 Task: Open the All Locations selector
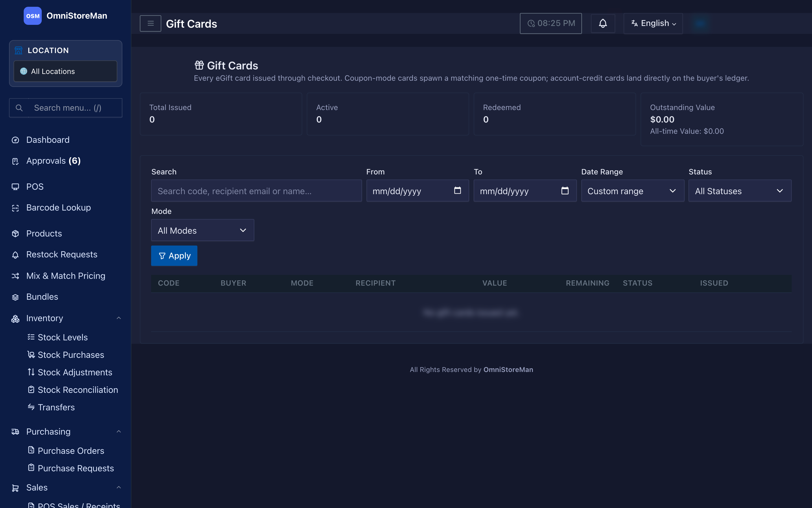pos(65,71)
